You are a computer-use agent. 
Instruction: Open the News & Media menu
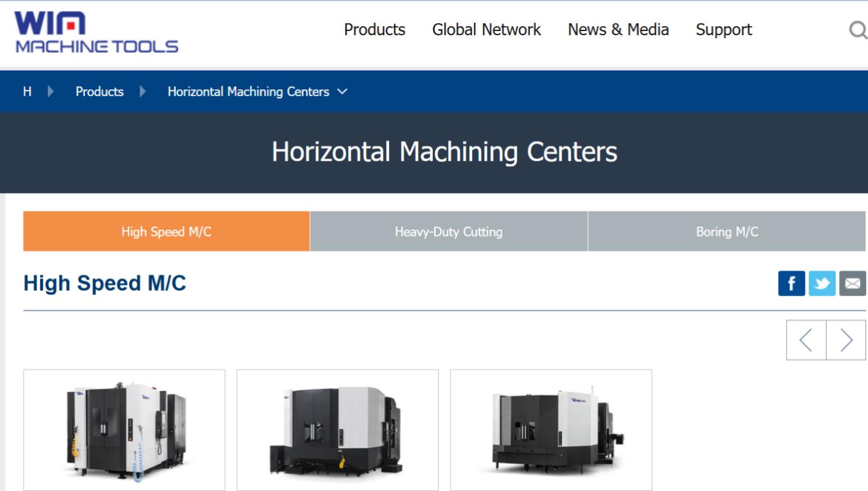pyautogui.click(x=618, y=30)
